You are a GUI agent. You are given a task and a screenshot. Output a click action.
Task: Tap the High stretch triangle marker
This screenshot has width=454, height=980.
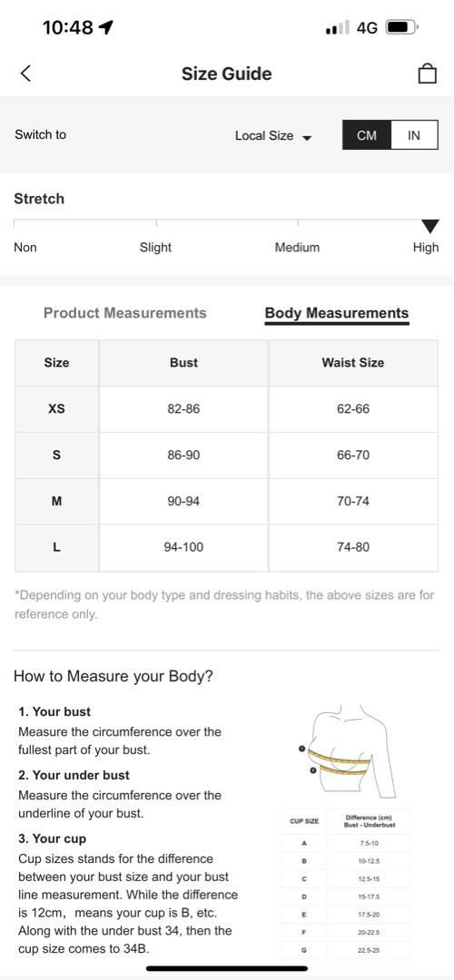click(430, 226)
